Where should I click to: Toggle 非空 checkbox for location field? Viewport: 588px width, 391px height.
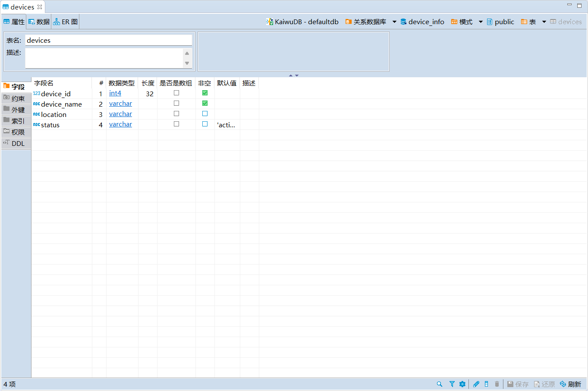205,114
